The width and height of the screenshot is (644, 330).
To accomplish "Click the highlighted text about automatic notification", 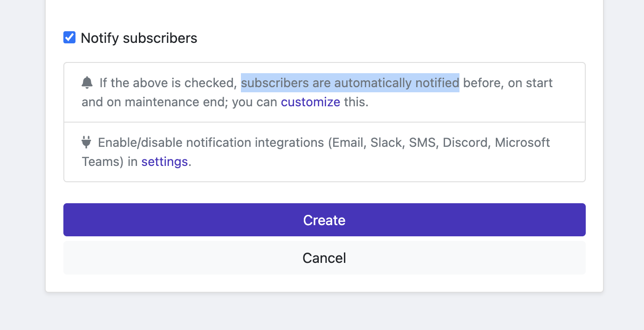I will click(x=350, y=83).
